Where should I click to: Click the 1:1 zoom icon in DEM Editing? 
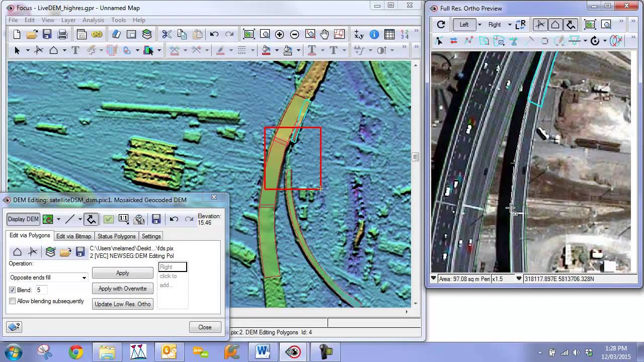(124, 219)
